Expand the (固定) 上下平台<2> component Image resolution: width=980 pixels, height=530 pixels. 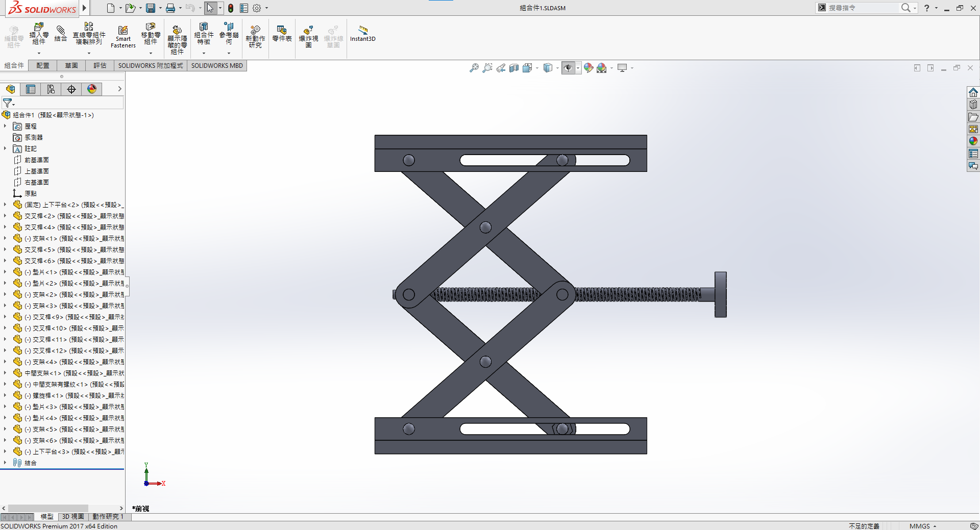5,205
